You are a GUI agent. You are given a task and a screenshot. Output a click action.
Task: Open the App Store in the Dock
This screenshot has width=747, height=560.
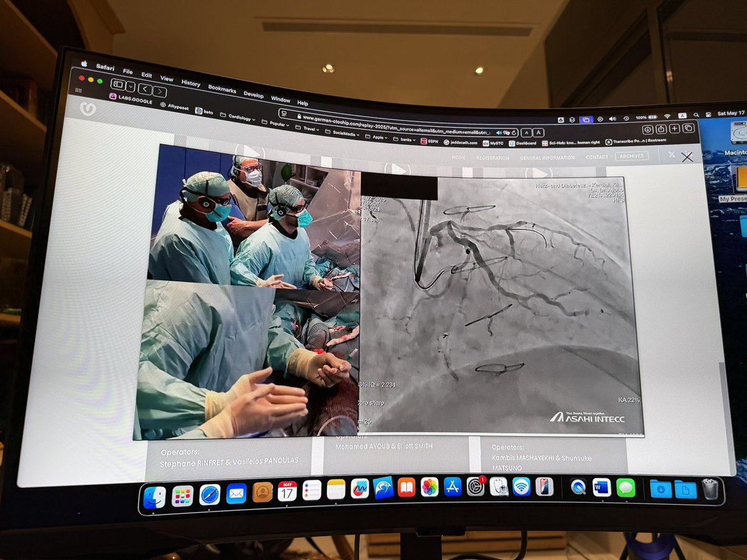point(453,486)
